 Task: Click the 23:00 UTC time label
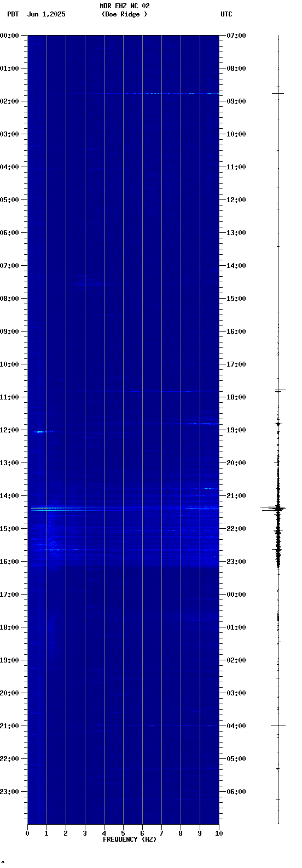pos(236,562)
